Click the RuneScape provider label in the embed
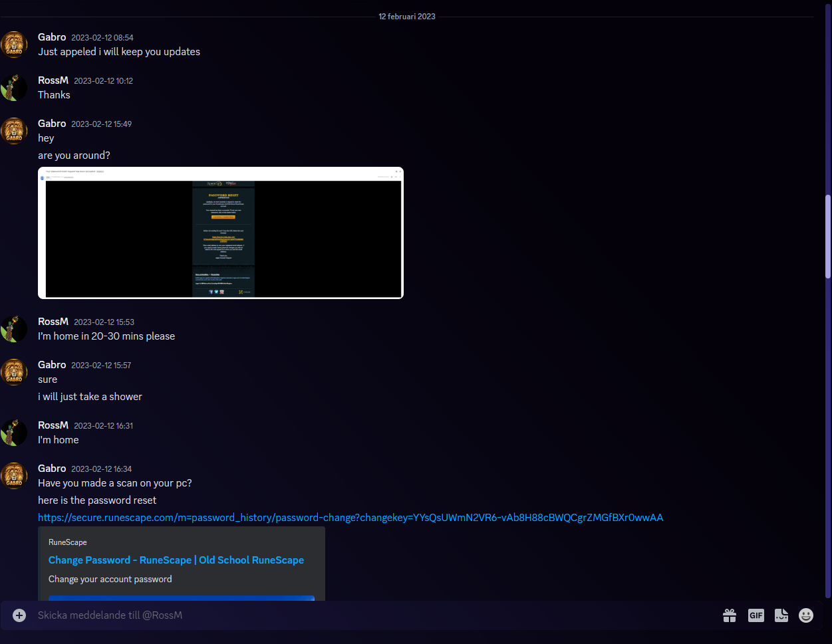The image size is (832, 644). click(67, 542)
